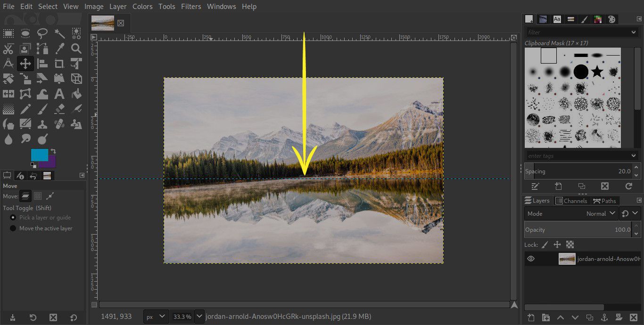Switch to the Channels tab
This screenshot has height=325, width=644.
pyautogui.click(x=571, y=200)
